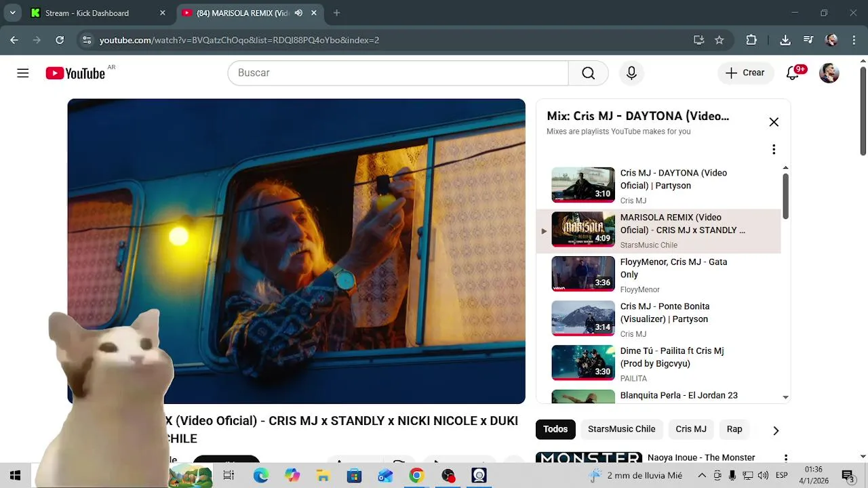Switch the ESP input language
The height and width of the screenshot is (488, 868).
click(x=782, y=475)
